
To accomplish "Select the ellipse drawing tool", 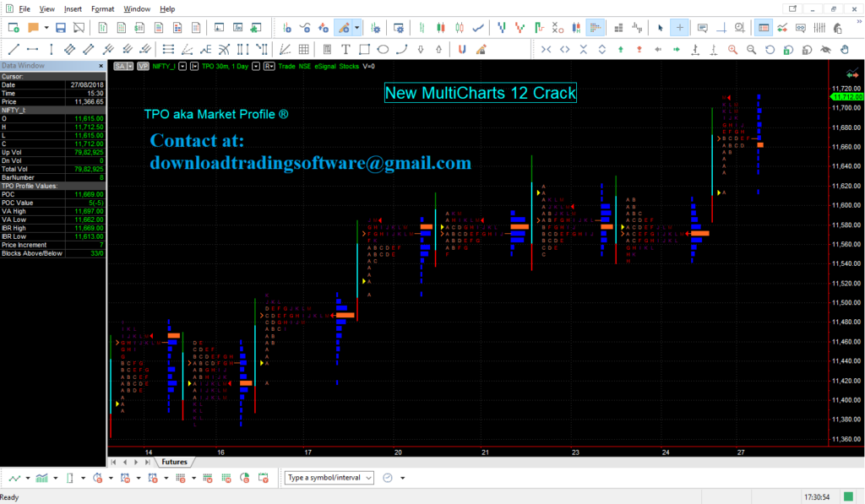I will click(x=382, y=49).
